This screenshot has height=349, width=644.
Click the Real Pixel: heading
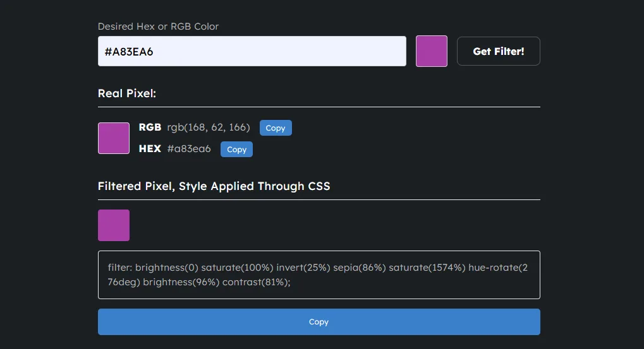pos(127,93)
